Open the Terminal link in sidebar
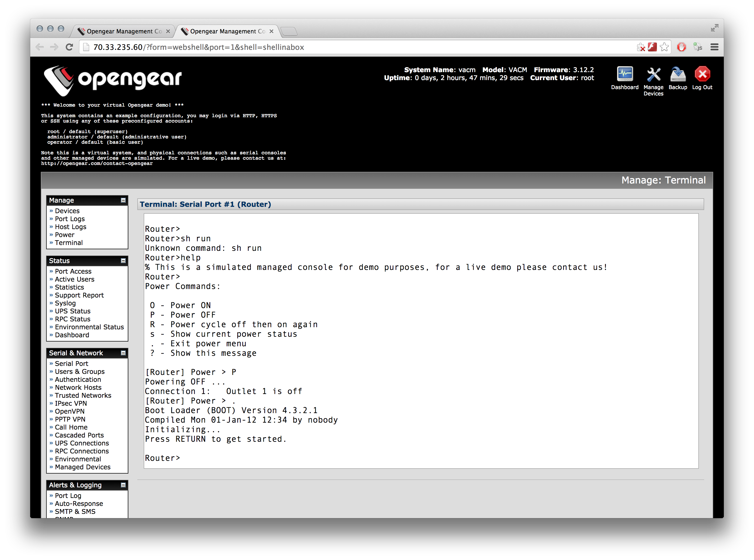This screenshot has width=754, height=560. tap(69, 243)
